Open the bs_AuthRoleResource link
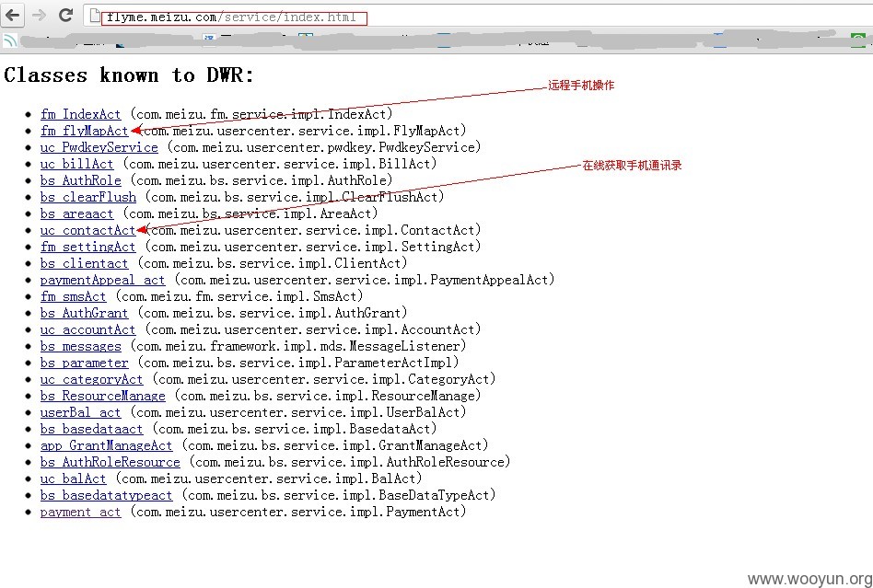 point(111,462)
